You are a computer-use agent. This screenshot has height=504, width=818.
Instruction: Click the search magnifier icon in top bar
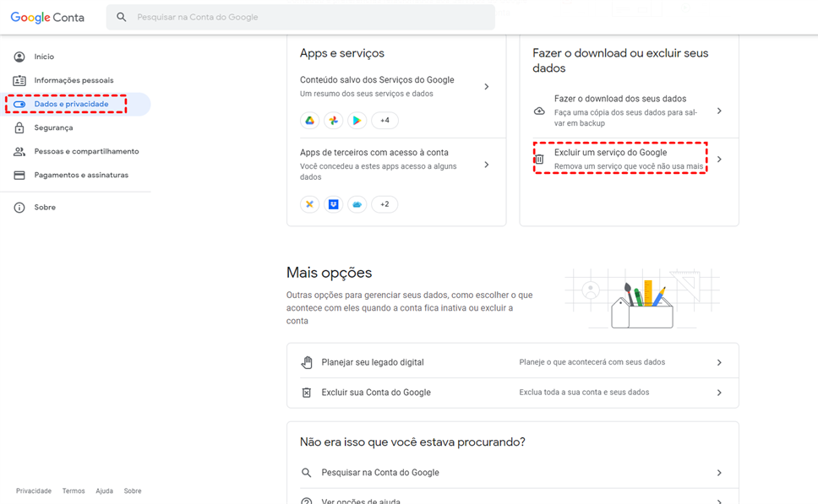tap(122, 17)
